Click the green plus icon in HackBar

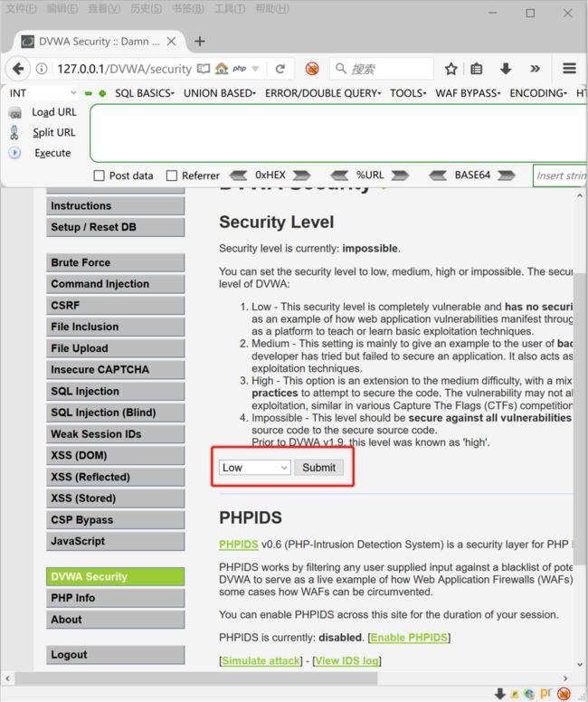pos(102,93)
